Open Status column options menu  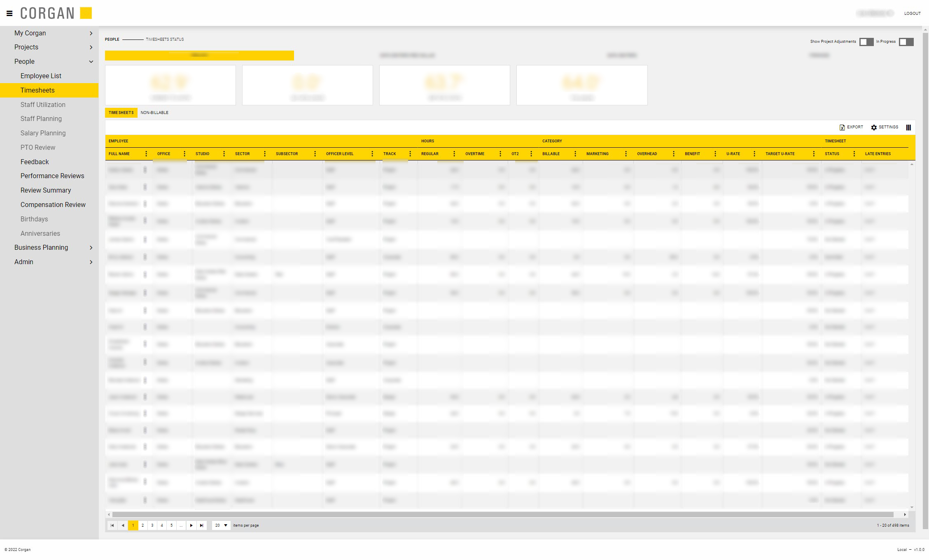coord(854,154)
